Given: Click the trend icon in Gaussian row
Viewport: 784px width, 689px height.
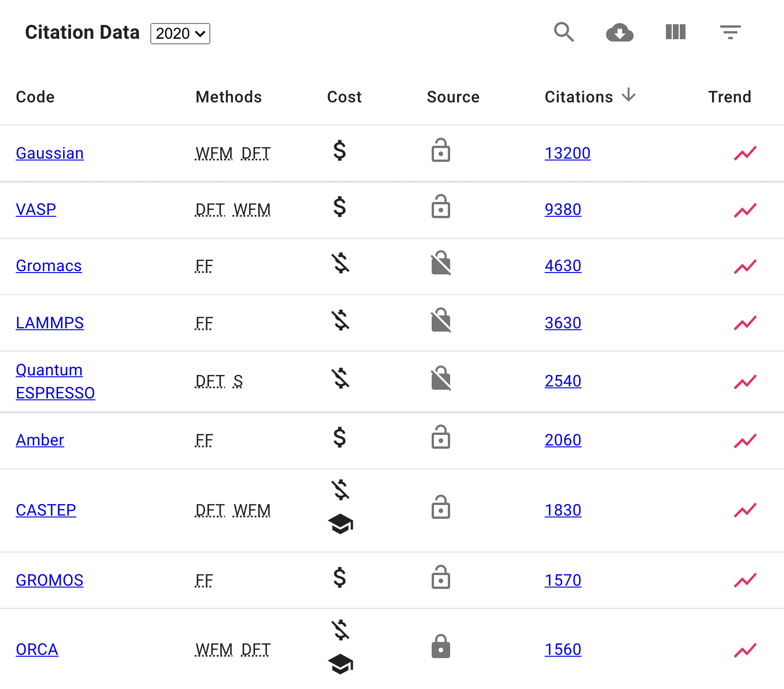Looking at the screenshot, I should pyautogui.click(x=745, y=153).
